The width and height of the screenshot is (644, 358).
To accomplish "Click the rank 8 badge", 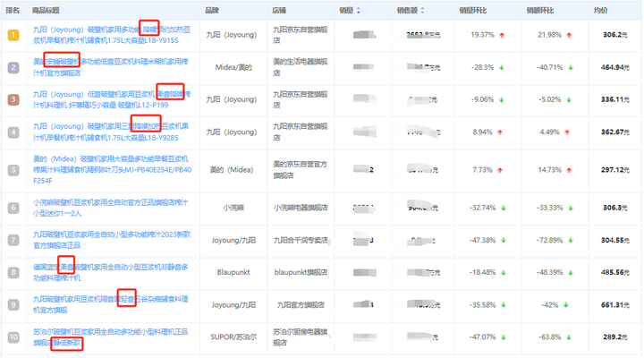I will click(13, 272).
